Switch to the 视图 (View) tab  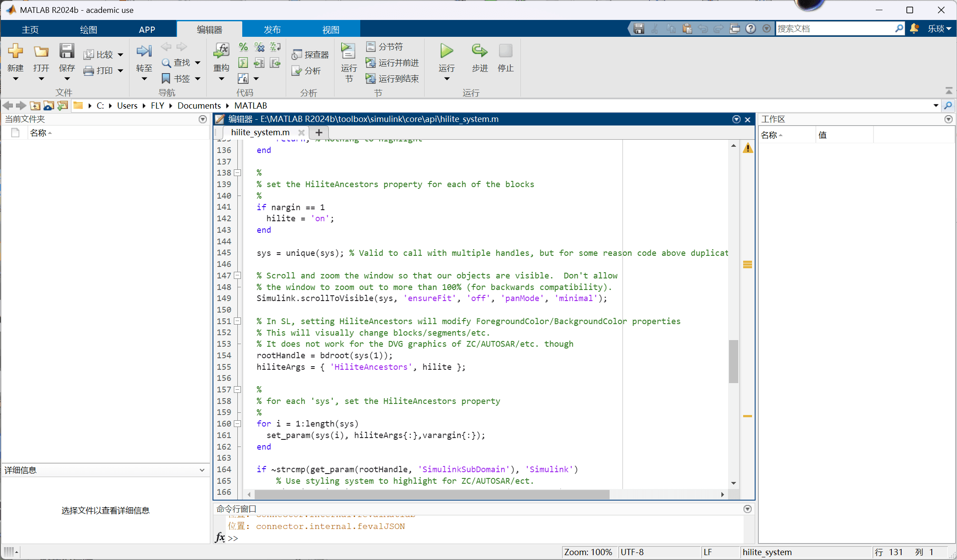pyautogui.click(x=331, y=30)
